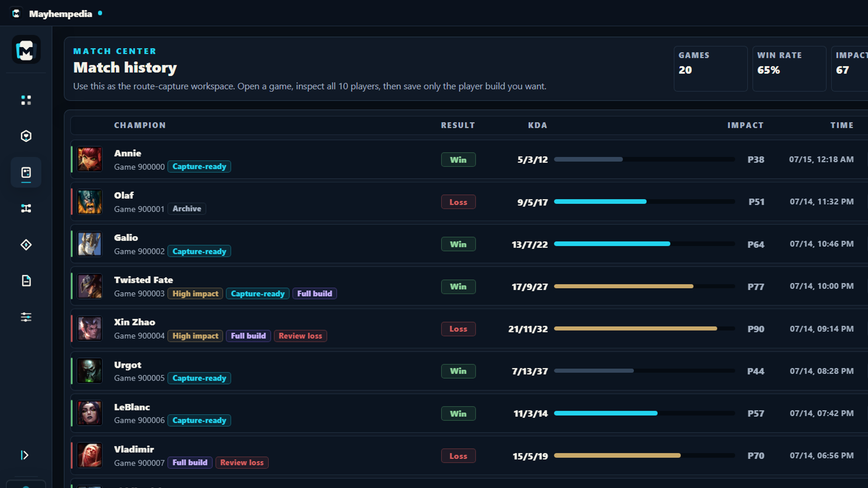868x488 pixels.
Task: Click the Review loss tag on Game 900004
Action: [x=300, y=336]
